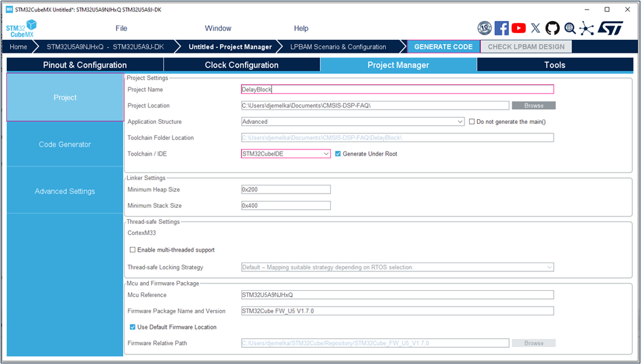This screenshot has width=641, height=364.
Task: Click the Linker Settings group label
Action: pyautogui.click(x=146, y=178)
